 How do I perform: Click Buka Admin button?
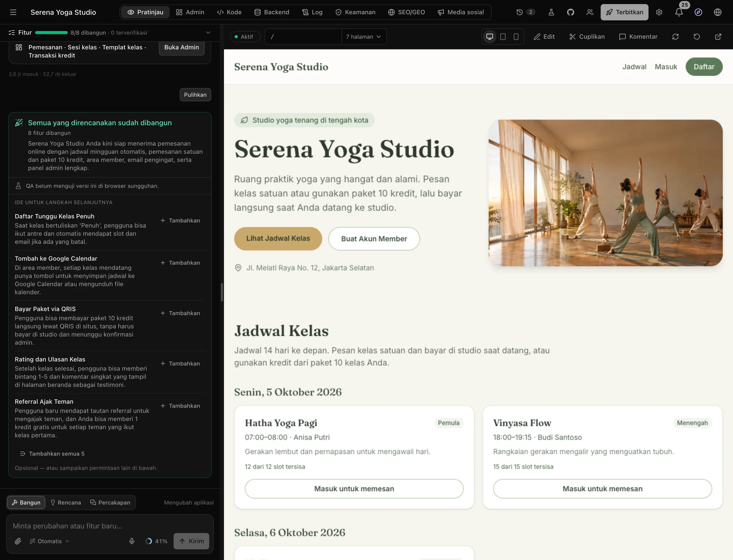pyautogui.click(x=182, y=48)
